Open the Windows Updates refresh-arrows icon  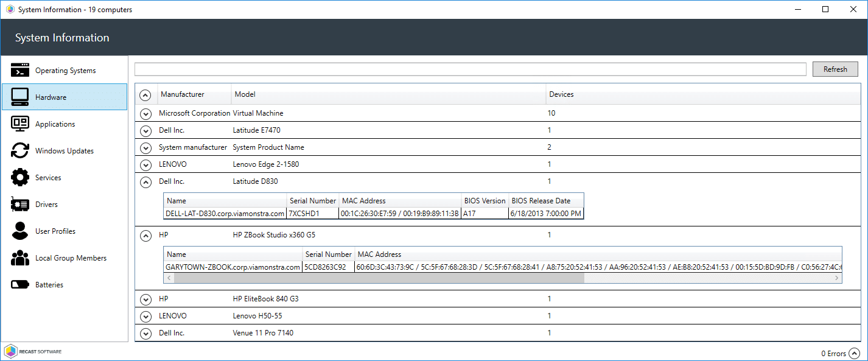20,150
